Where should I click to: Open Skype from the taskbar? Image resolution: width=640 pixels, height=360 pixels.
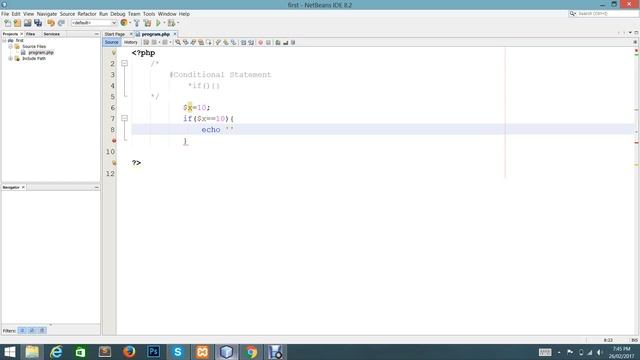click(178, 352)
